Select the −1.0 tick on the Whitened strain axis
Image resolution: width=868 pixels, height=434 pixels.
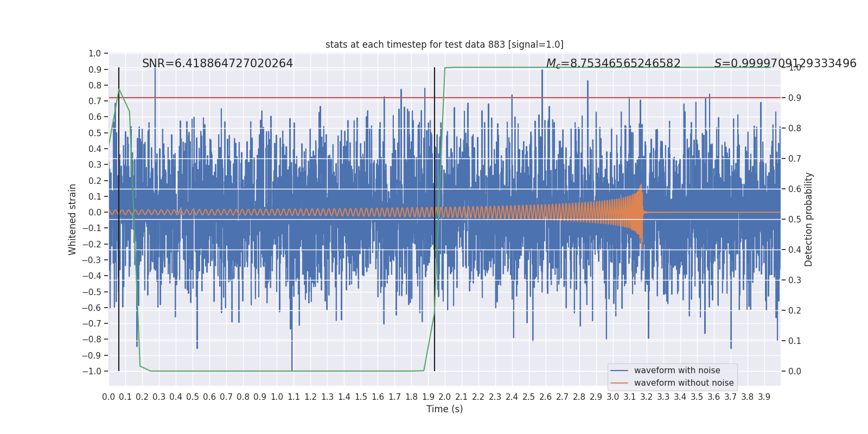pos(92,371)
